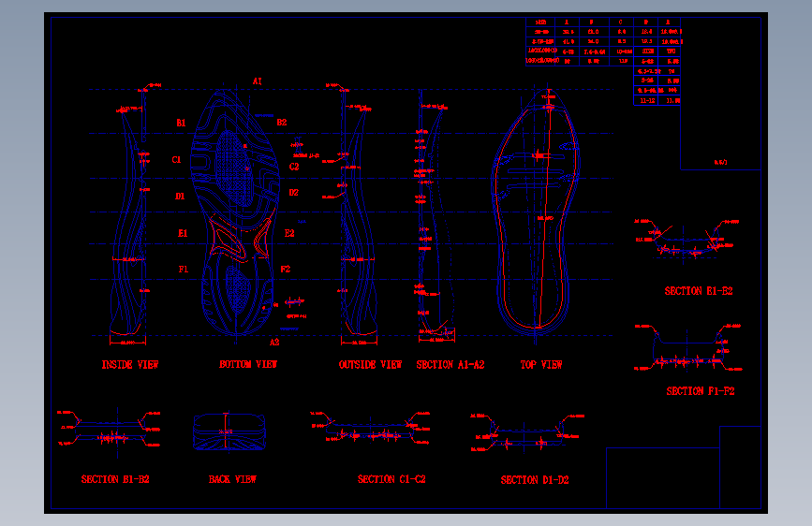This screenshot has height=526, width=812.
Task: Select the F1 section marker label
Action: [x=184, y=270]
